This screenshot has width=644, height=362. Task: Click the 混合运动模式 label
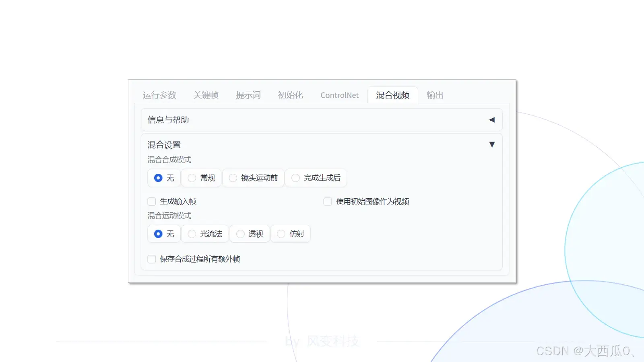pyautogui.click(x=169, y=216)
